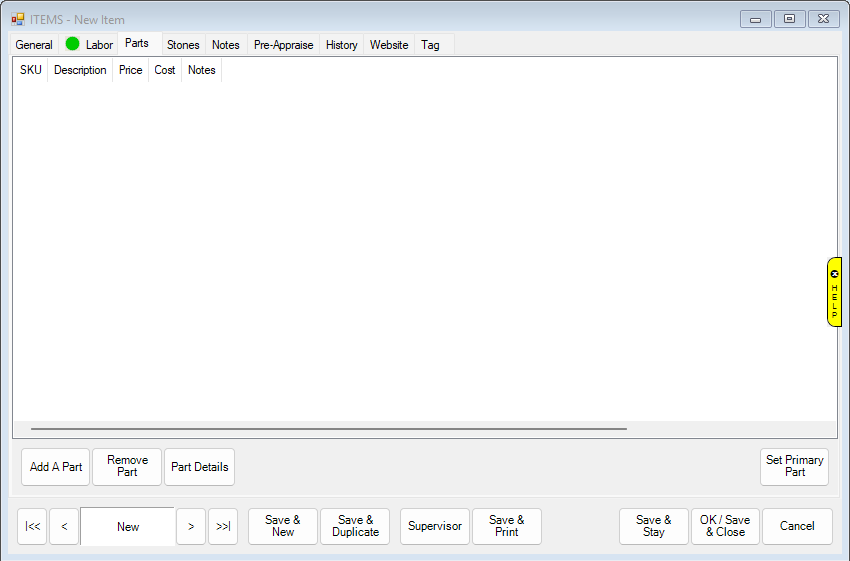Switch to the General tab
The image size is (850, 561).
click(x=34, y=45)
